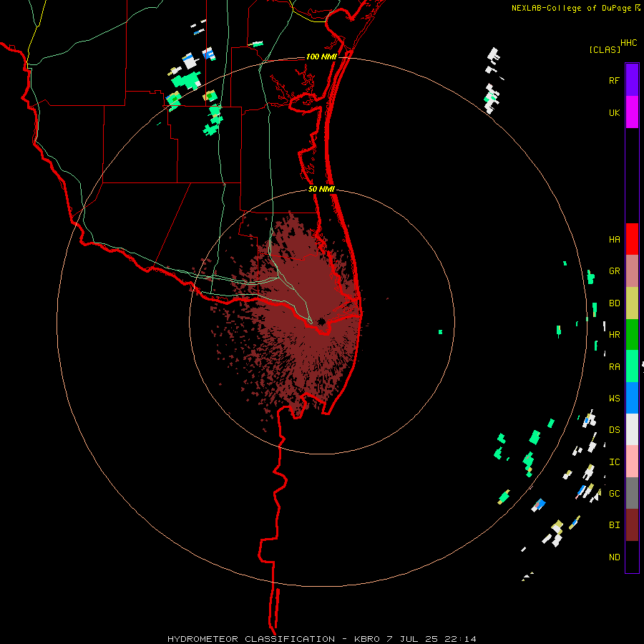644x644 pixels.
Task: Click the BD yellow legend swatch
Action: [x=632, y=303]
